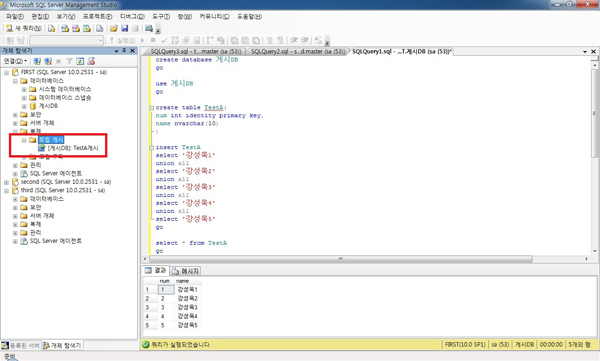The width and height of the screenshot is (600, 361).
Task: Open the 편집 menu
Action: click(x=40, y=16)
